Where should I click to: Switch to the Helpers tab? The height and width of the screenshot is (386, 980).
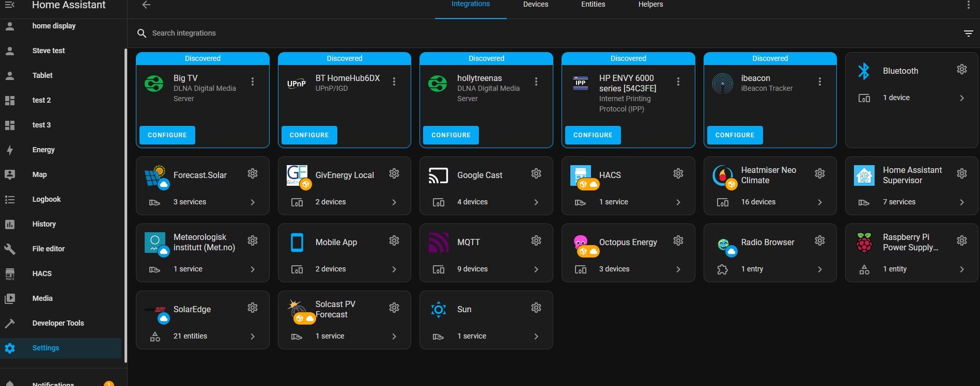(650, 5)
